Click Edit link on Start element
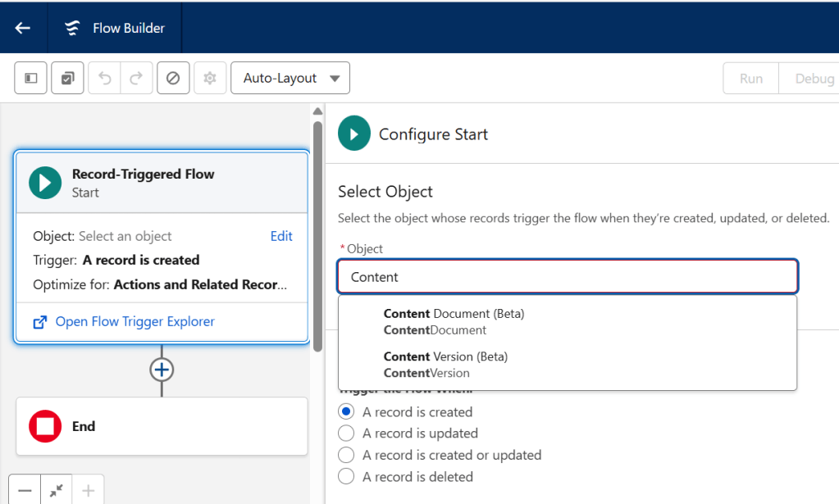 pyautogui.click(x=281, y=236)
